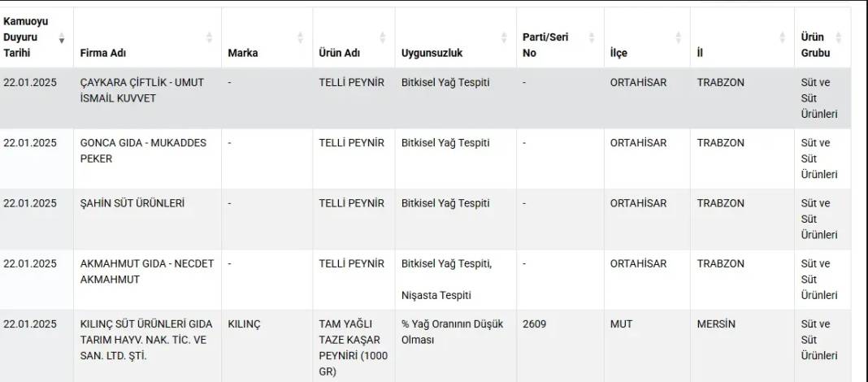Viewport: 868px width, 382px height.
Task: Click the GONCA GIDA - MUKADDES PEKER firm cell
Action: coord(143,150)
